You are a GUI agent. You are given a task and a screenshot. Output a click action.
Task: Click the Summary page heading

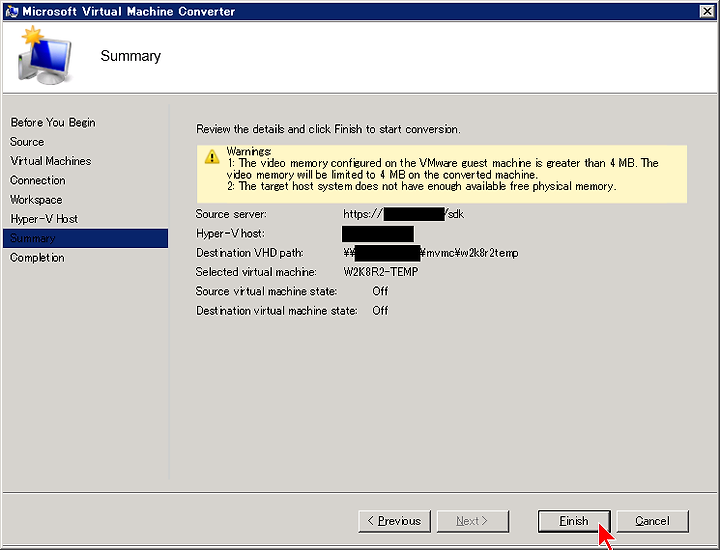coord(130,56)
